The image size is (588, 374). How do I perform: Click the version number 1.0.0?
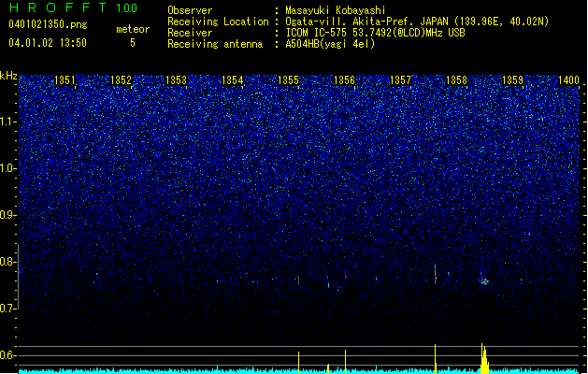point(126,8)
